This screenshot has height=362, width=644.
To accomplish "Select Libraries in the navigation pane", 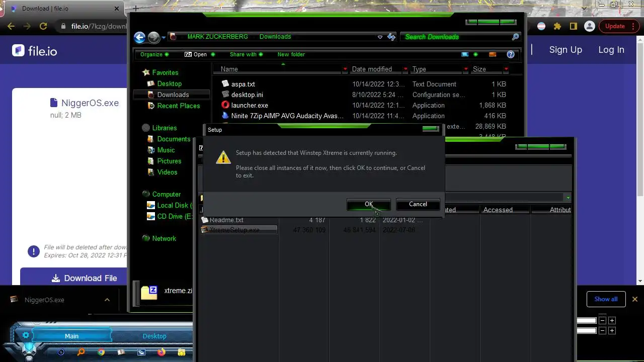I will tap(164, 128).
